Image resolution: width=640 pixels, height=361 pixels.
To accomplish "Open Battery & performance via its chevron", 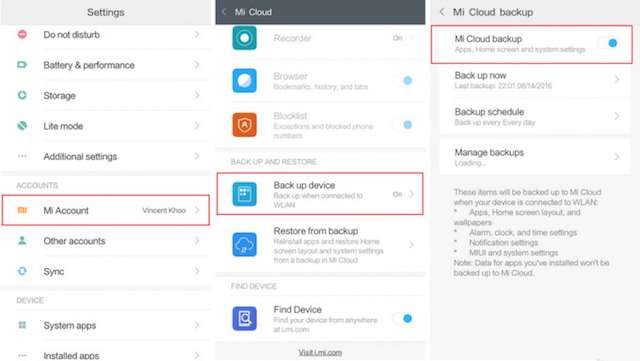I will coord(197,65).
